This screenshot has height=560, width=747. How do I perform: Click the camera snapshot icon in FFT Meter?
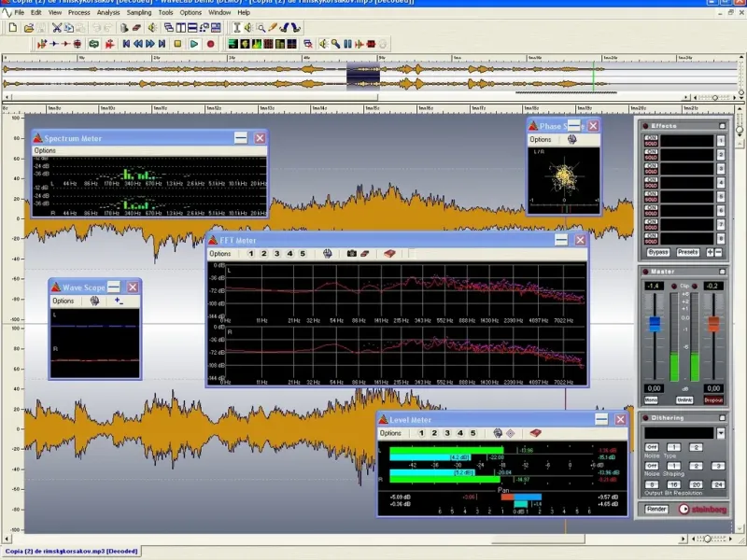pos(352,254)
